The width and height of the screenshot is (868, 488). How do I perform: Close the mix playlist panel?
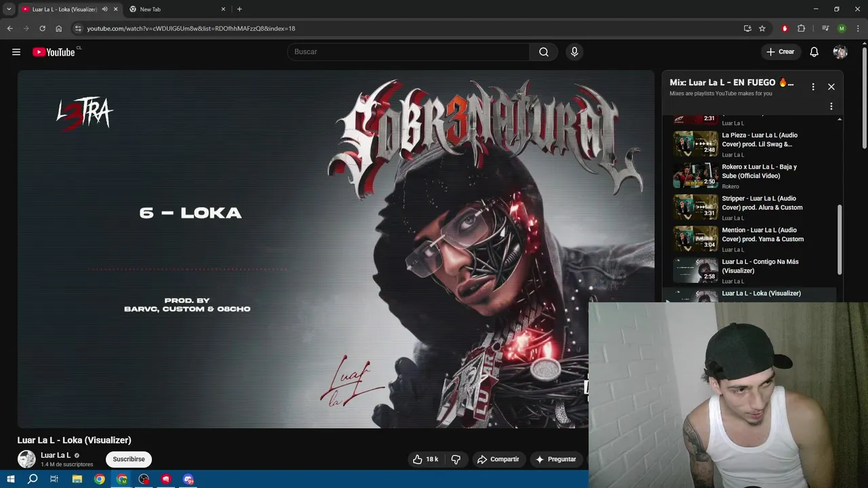pos(831,87)
